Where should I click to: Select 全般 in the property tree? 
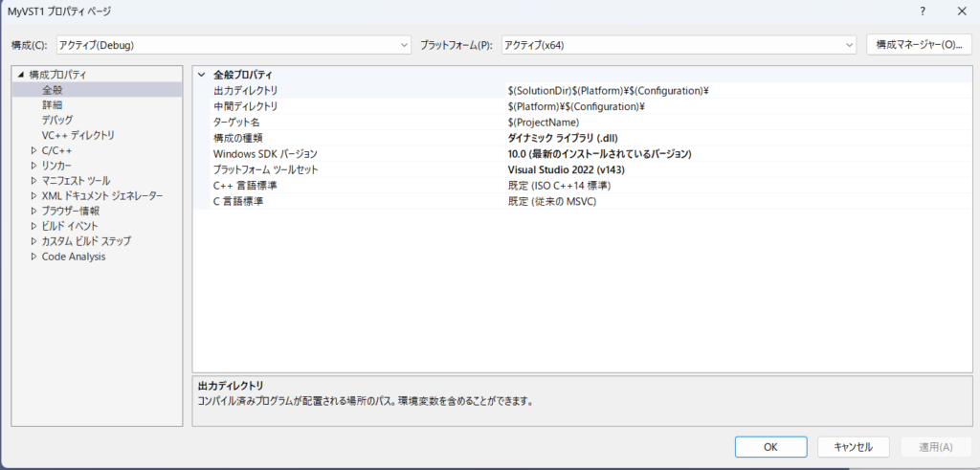coord(53,89)
